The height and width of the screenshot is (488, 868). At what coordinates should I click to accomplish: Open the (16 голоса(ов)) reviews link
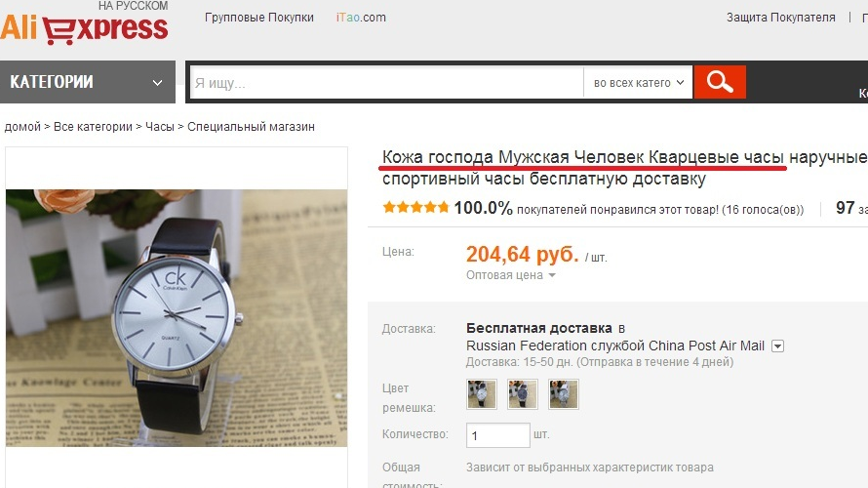(763, 210)
